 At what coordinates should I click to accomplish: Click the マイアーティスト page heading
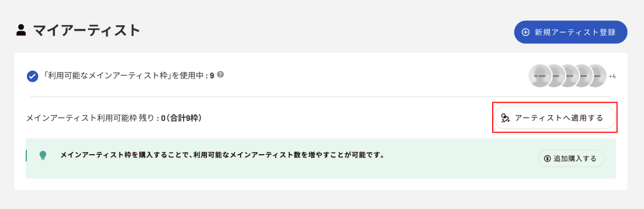point(86,30)
